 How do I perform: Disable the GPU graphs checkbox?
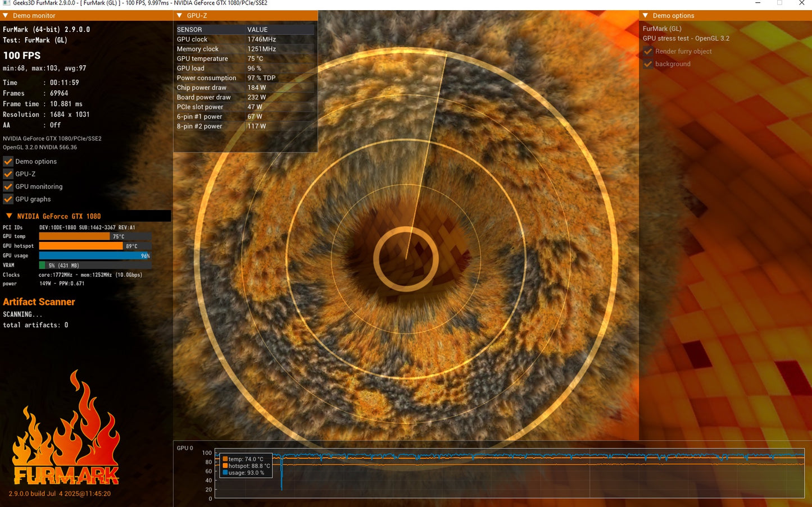click(x=8, y=199)
